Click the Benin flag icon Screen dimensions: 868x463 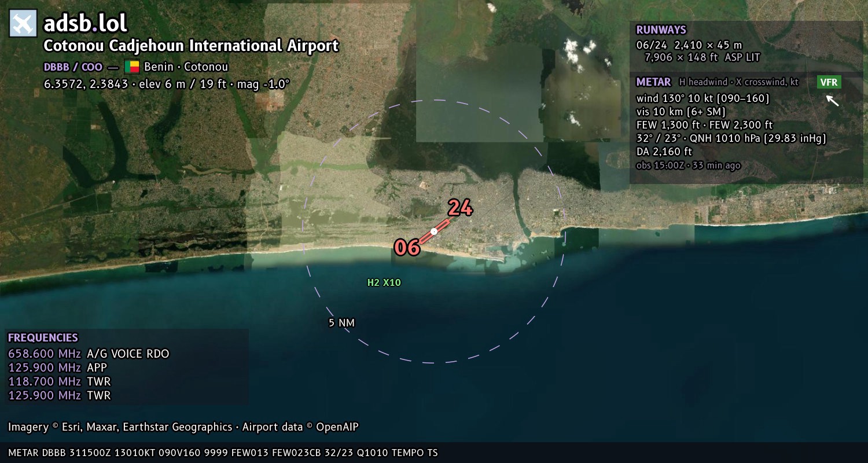(132, 67)
